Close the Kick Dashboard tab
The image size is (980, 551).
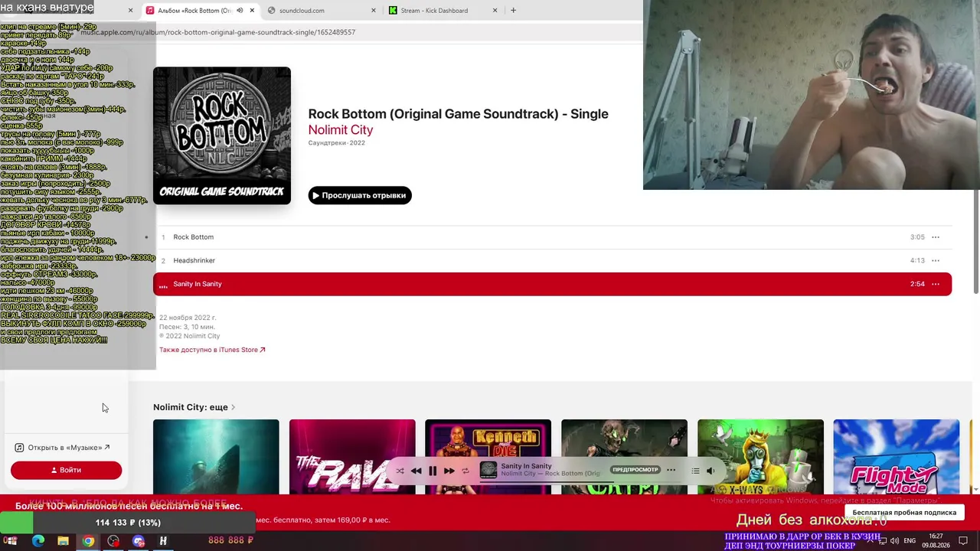coord(495,11)
